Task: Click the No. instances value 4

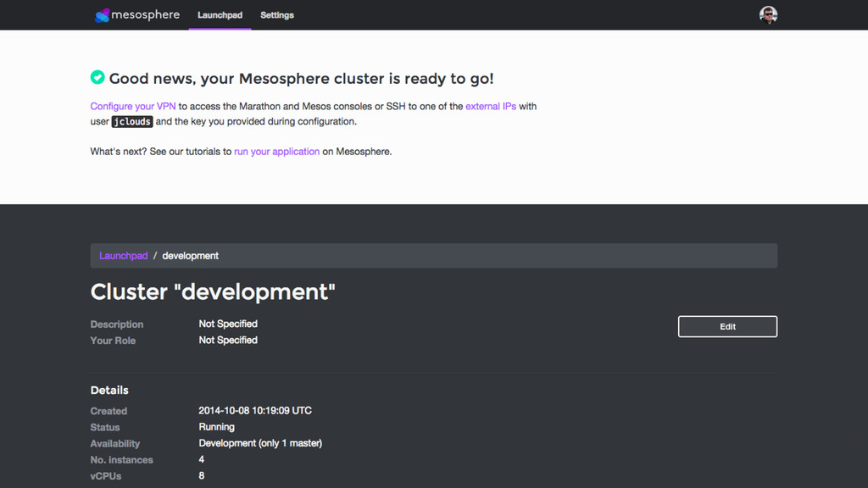Action: coord(202,459)
